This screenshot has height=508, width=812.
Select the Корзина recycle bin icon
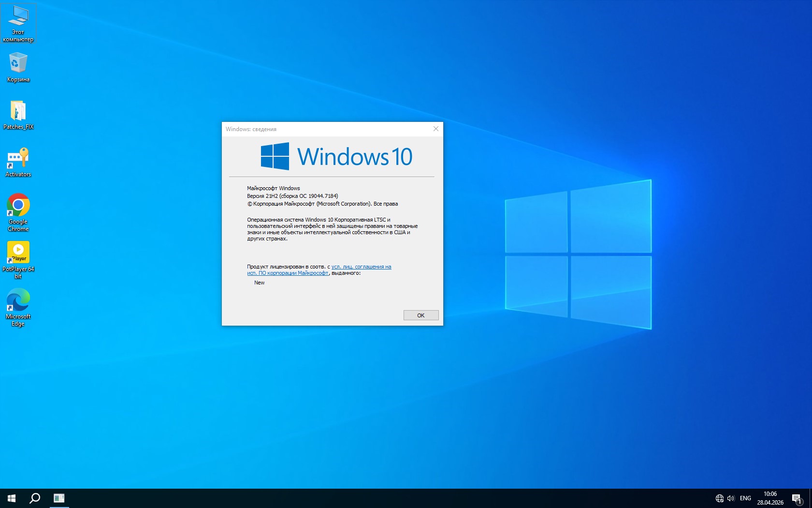pyautogui.click(x=18, y=67)
